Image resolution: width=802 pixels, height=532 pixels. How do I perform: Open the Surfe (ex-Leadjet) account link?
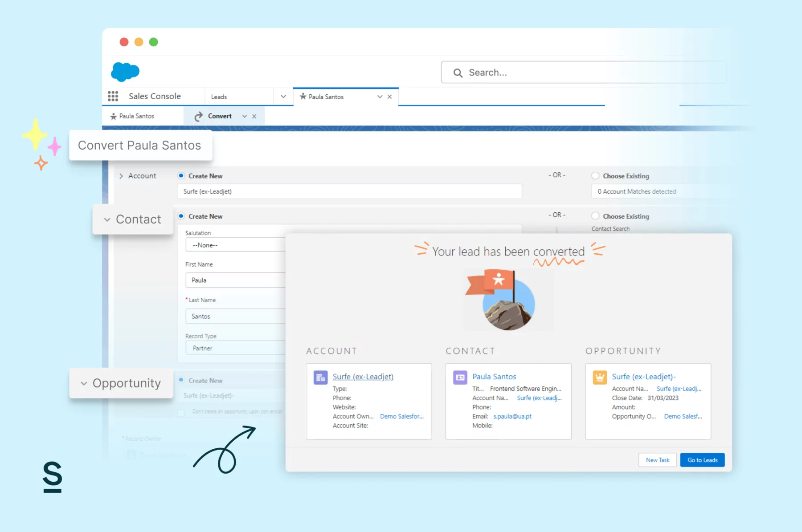click(363, 376)
